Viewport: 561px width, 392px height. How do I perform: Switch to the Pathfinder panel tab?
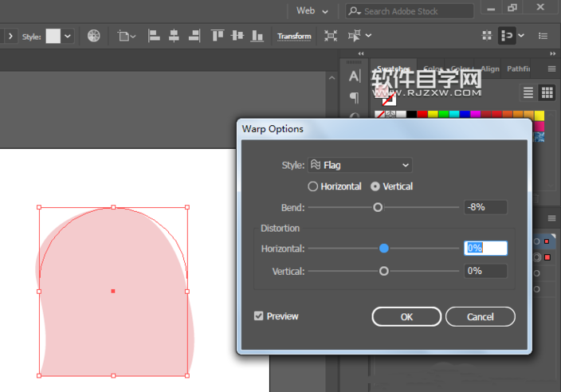[519, 69]
